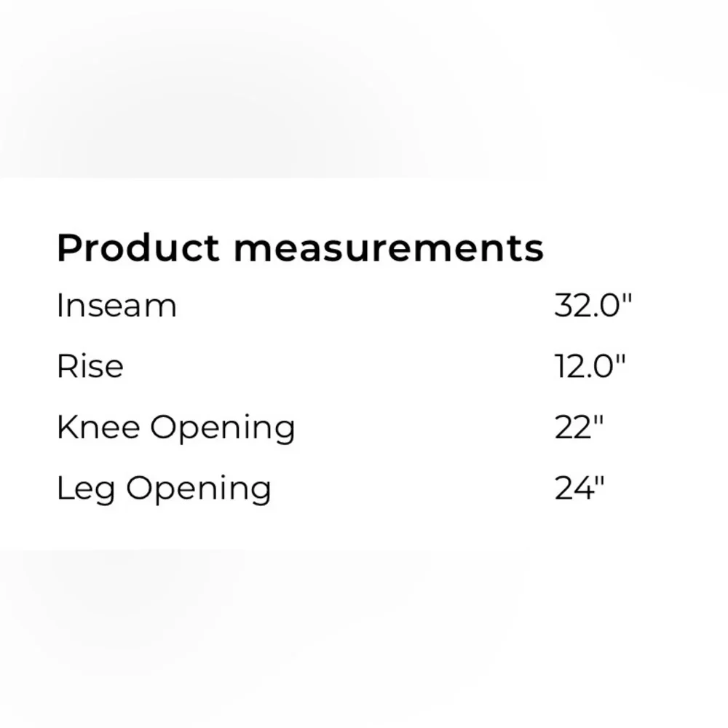Select the Inseam label
The width and height of the screenshot is (728, 728).
pos(116,306)
